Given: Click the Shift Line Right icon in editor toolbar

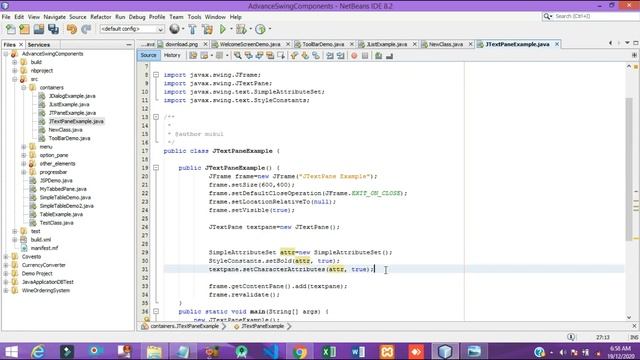Looking at the screenshot, I should pos(340,56).
